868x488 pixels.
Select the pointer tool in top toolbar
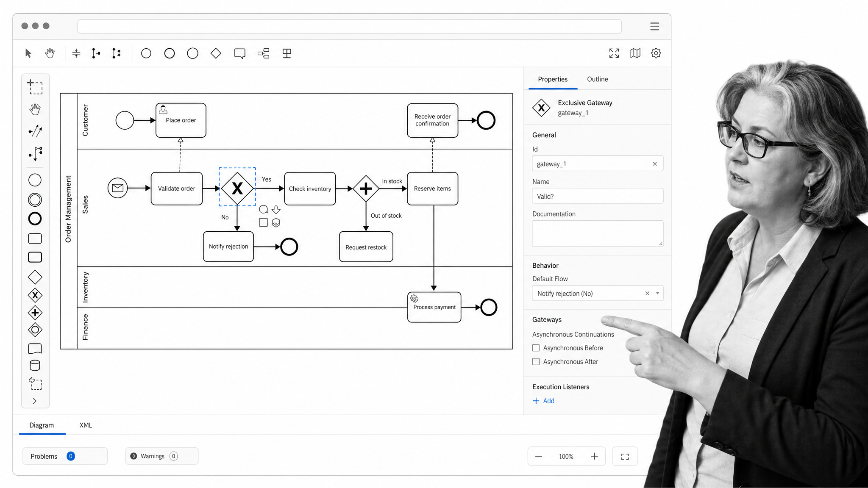tap(28, 53)
